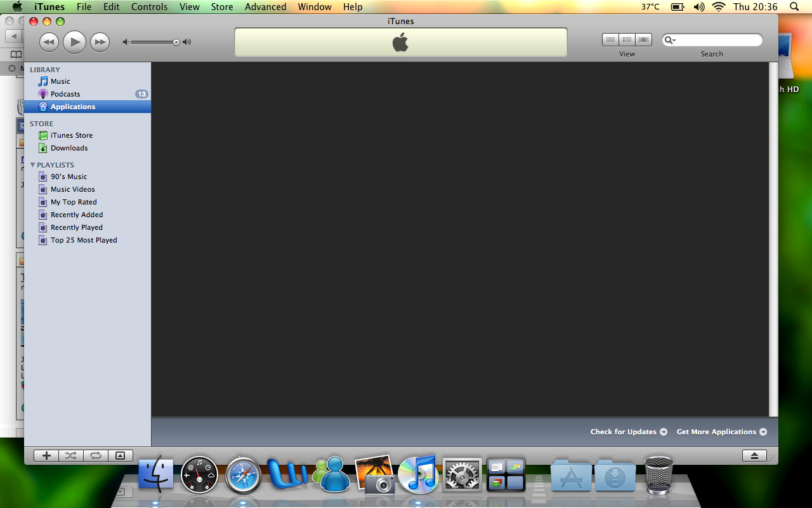Skip back with the Rewind button
812x508 pixels.
tap(49, 43)
